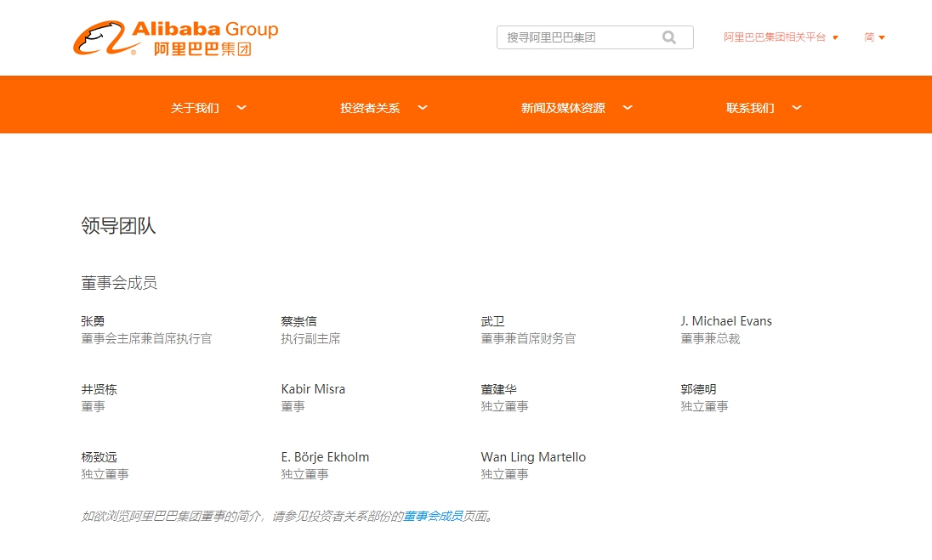
Task: Click the name 郭德明
Action: tap(698, 389)
